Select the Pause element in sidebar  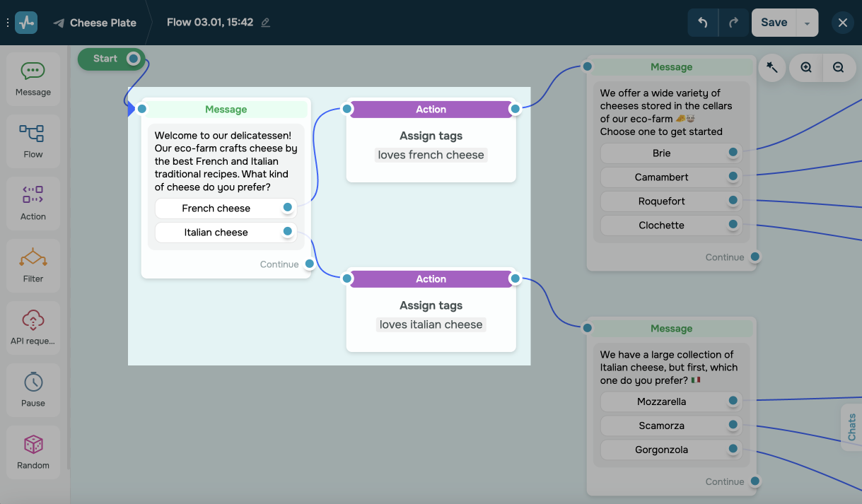33,390
